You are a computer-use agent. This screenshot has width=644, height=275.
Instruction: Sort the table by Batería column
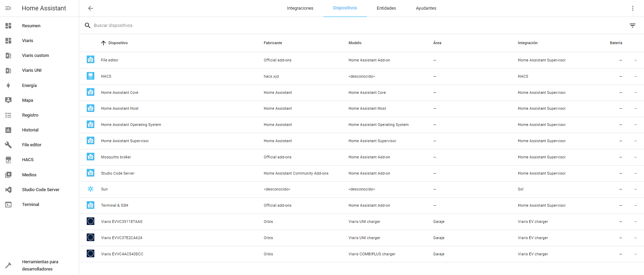pyautogui.click(x=616, y=43)
